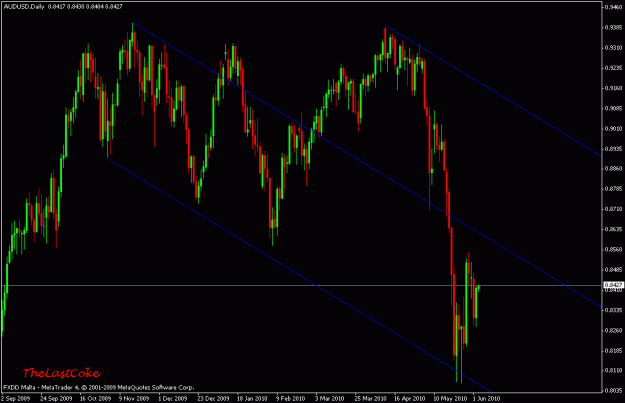Click the 0.9085 price scale label
This screenshot has height=403, width=625.
614,108
